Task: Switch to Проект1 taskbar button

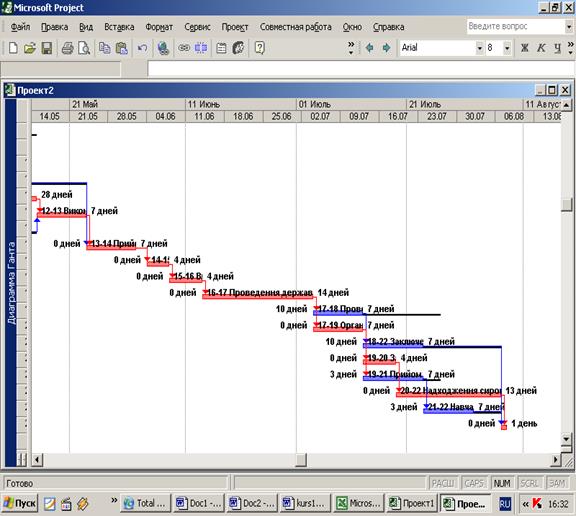Action: click(x=412, y=503)
